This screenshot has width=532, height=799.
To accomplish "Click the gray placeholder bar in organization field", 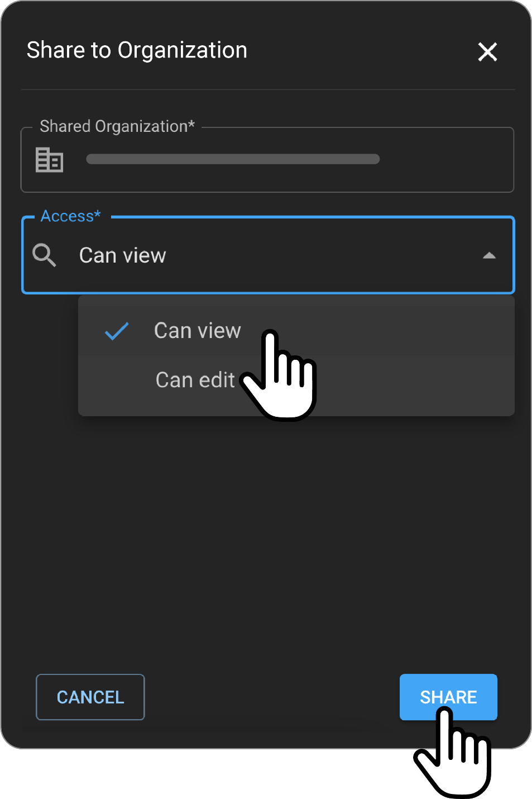I will tap(233, 159).
